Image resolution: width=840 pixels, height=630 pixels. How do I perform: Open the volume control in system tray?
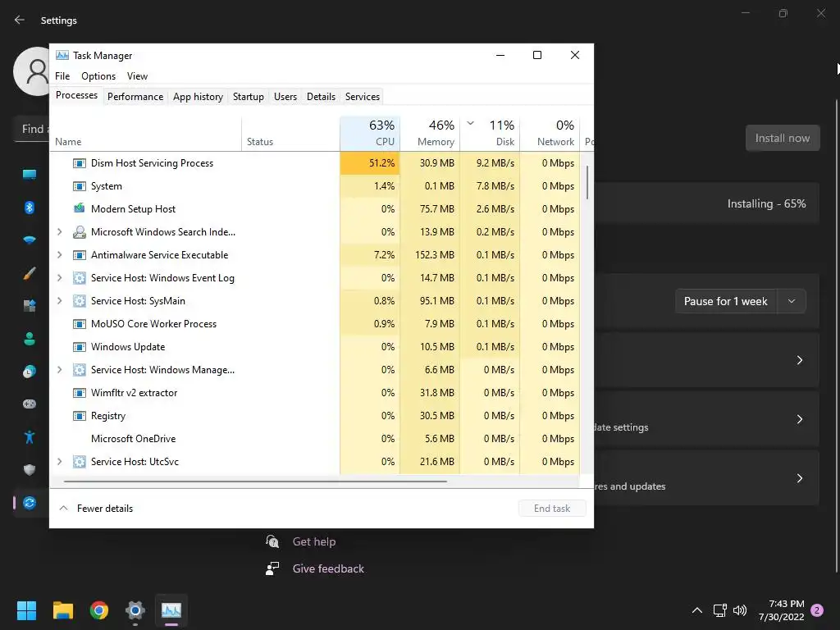(740, 610)
